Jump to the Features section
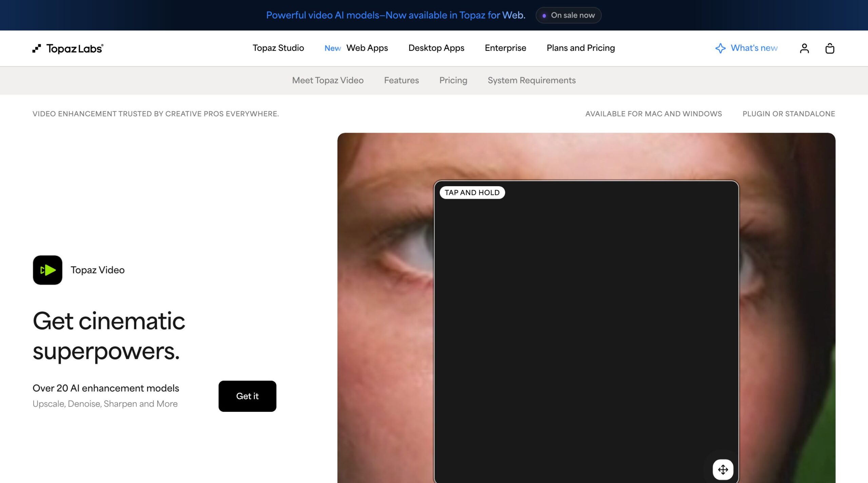Viewport: 868px width, 483px height. [401, 80]
